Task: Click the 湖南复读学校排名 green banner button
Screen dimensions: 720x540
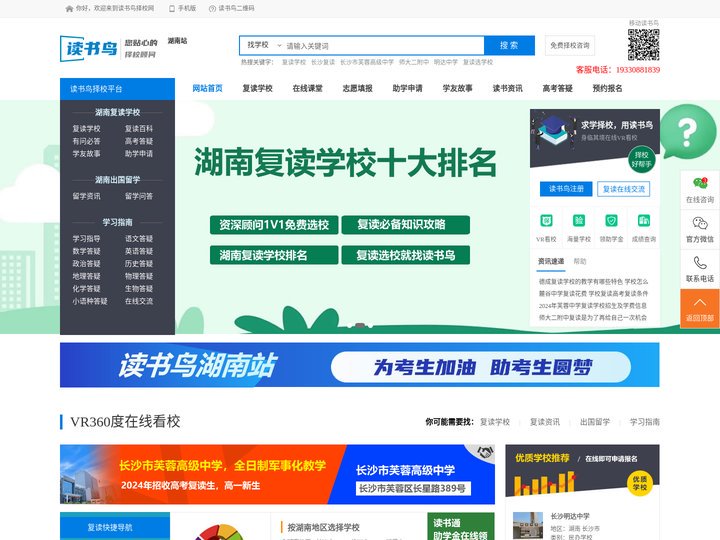Action: 274,255
